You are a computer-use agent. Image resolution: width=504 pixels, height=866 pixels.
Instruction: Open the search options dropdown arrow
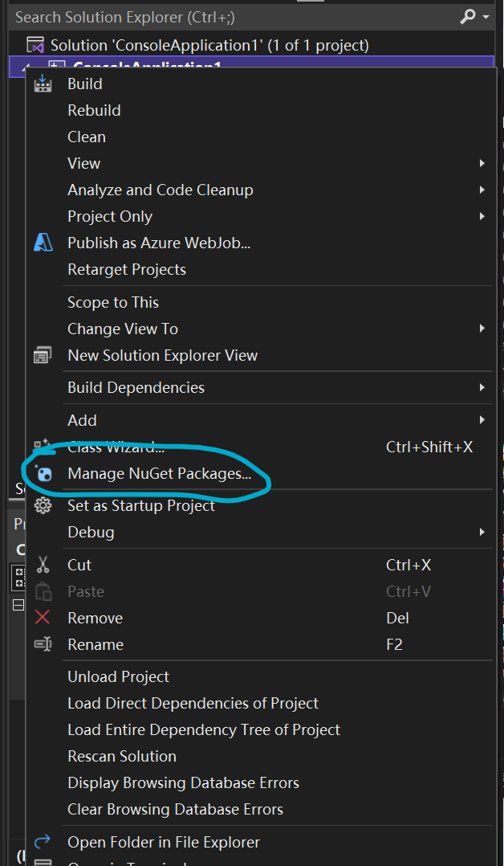pyautogui.click(x=486, y=17)
